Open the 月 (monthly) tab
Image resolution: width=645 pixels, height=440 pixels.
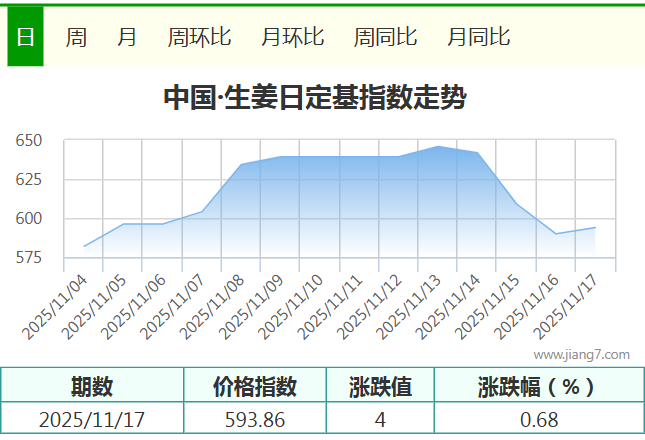[127, 37]
